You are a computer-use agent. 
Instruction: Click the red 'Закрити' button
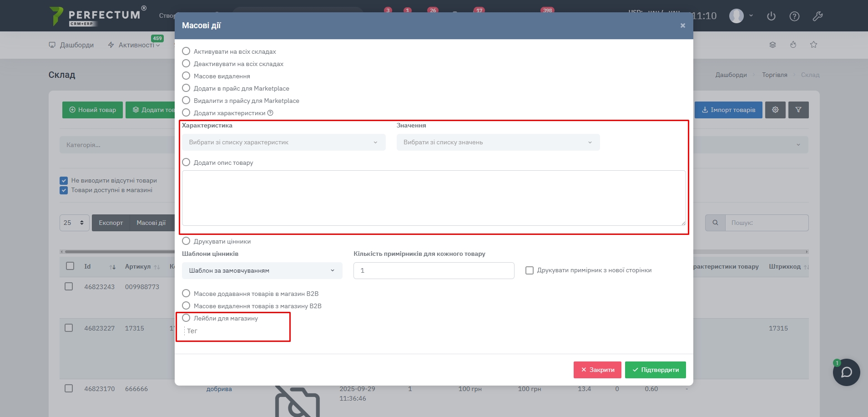(x=597, y=370)
